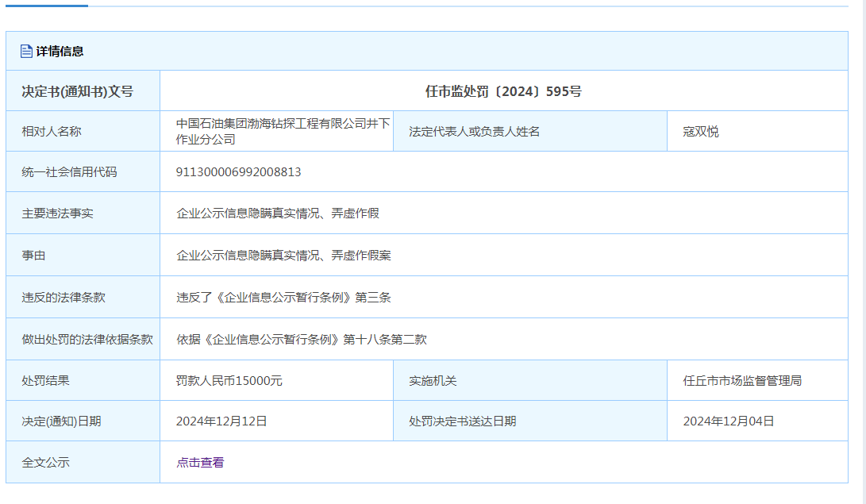Open the 点击查看 full text link

200,463
